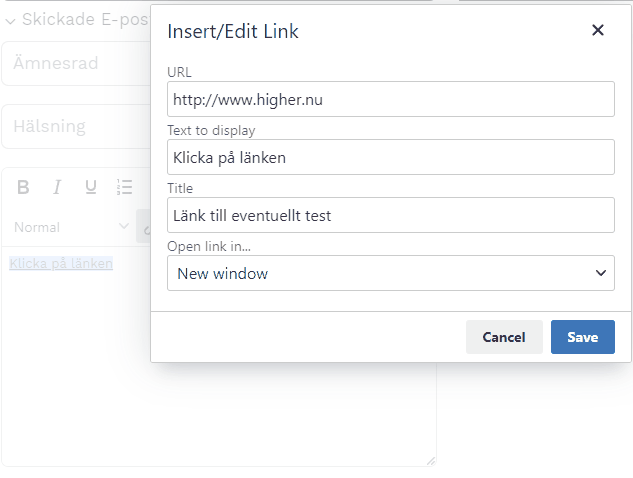Focus the Ämnesrad subject field
Image resolution: width=633 pixels, height=478 pixels.
pos(75,64)
